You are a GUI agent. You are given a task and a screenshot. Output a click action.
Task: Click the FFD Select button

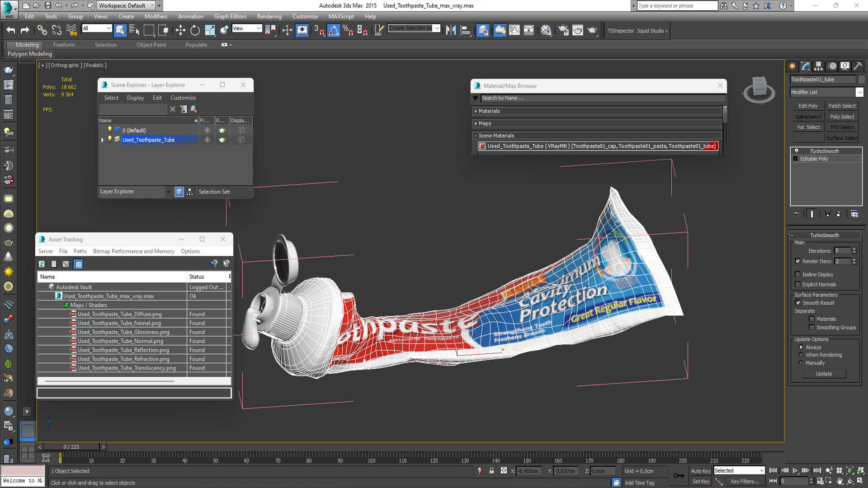[x=842, y=127]
